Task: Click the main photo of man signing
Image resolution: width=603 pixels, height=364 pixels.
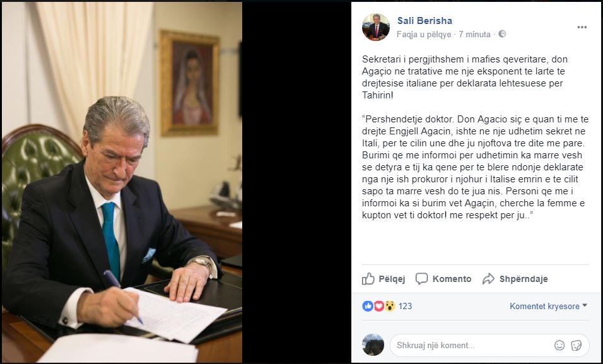Action: pyautogui.click(x=122, y=182)
